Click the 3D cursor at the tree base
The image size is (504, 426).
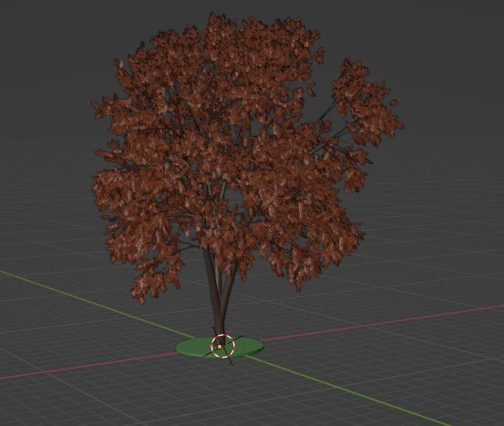(222, 346)
